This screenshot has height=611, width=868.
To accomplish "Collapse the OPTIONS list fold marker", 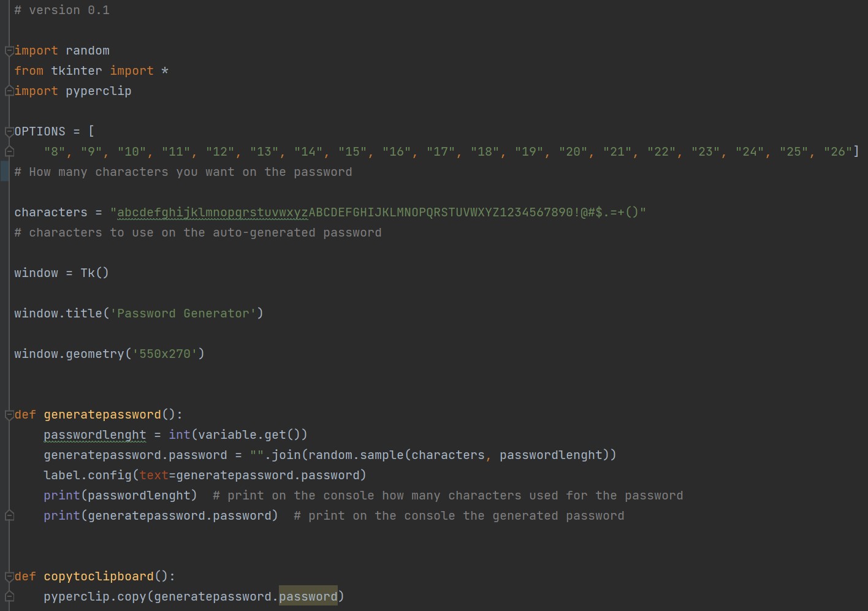I will coord(9,132).
